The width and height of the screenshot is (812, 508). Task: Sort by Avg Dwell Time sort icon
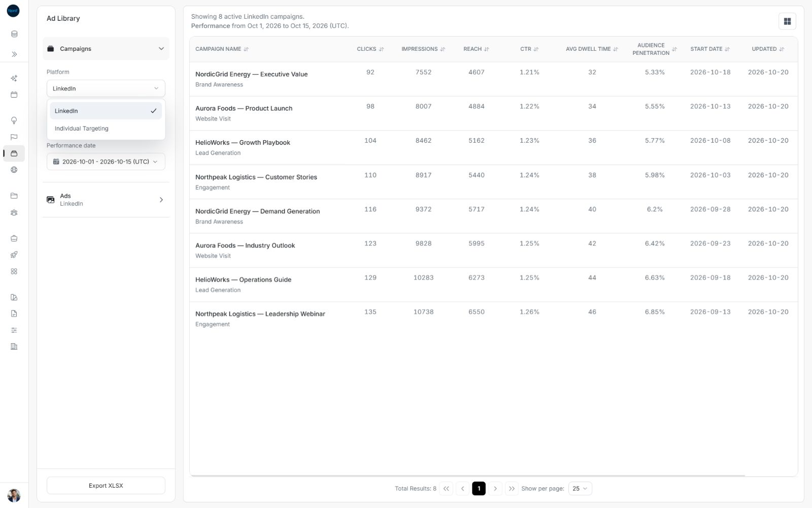point(616,49)
